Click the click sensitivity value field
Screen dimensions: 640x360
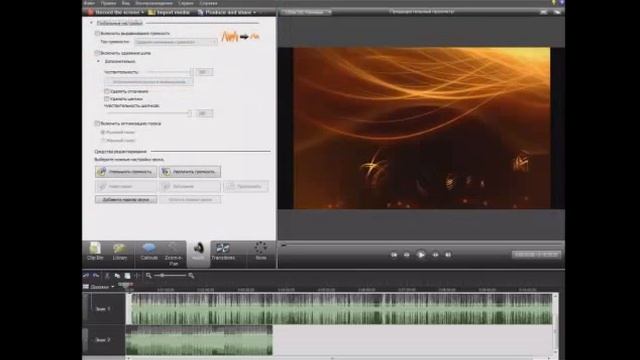(204, 113)
